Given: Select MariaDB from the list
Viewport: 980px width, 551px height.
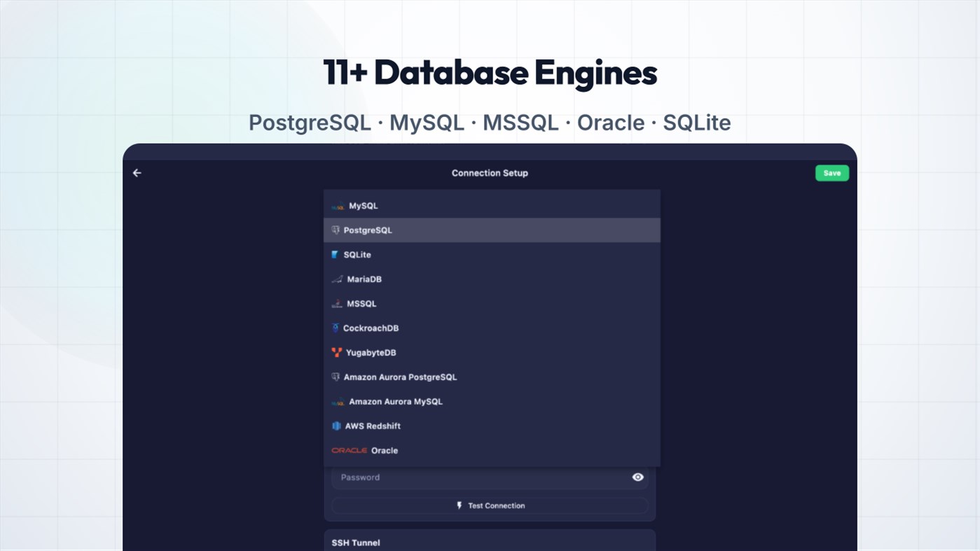Looking at the screenshot, I should [x=492, y=279].
